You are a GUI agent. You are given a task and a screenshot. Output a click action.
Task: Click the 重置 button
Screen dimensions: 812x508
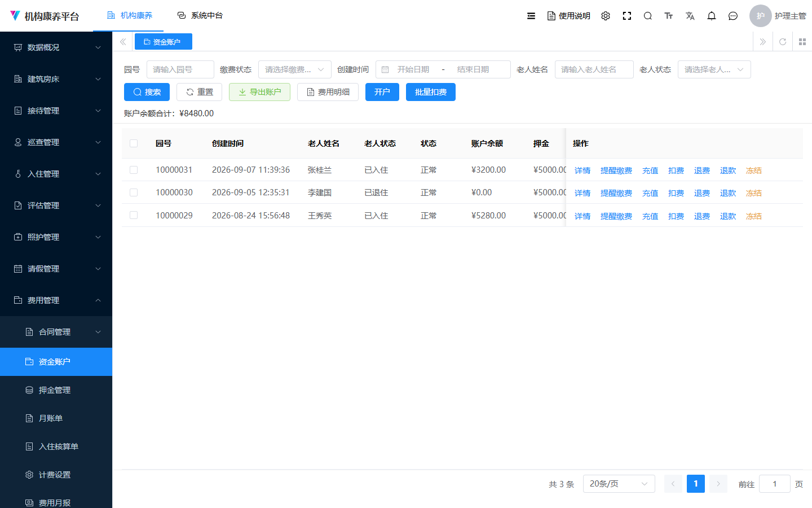(x=199, y=92)
